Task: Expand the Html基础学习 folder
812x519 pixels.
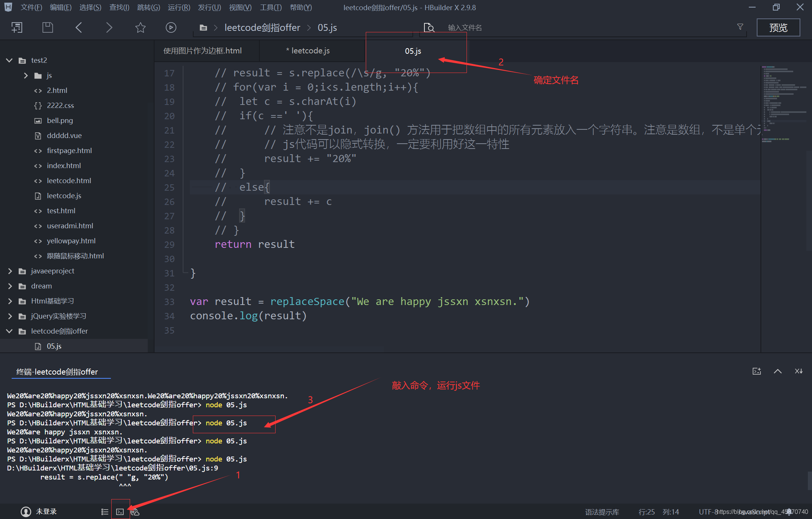Action: pos(10,301)
